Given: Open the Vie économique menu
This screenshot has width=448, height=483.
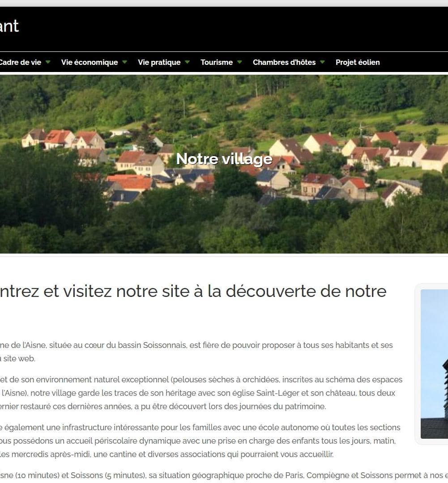Looking at the screenshot, I should [90, 62].
